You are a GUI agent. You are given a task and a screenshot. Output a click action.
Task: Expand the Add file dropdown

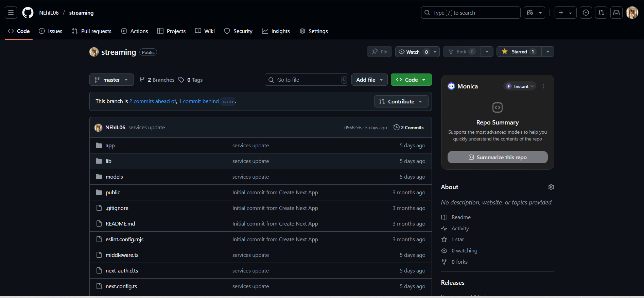pyautogui.click(x=369, y=80)
